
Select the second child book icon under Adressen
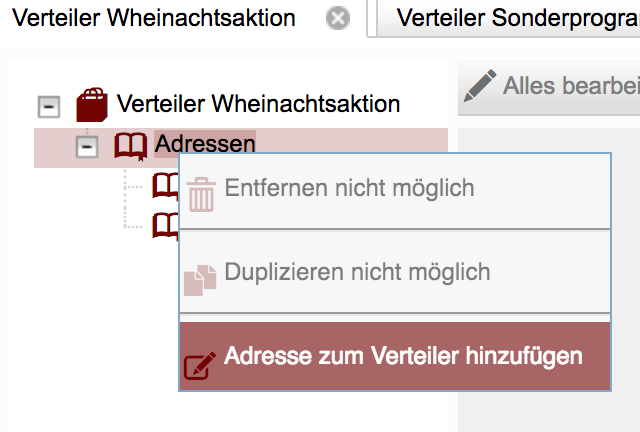tap(165, 224)
